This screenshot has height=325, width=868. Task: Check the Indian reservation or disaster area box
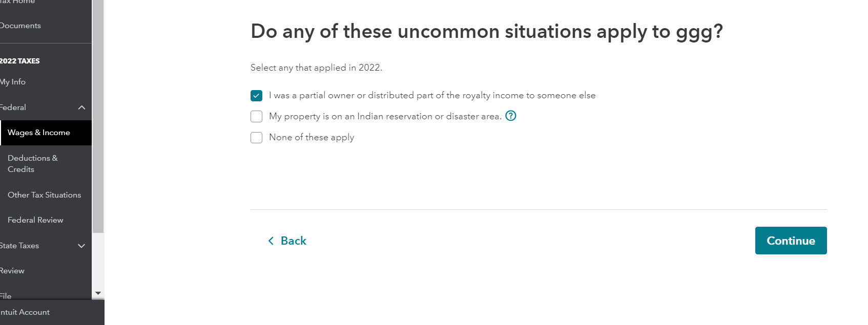click(257, 117)
